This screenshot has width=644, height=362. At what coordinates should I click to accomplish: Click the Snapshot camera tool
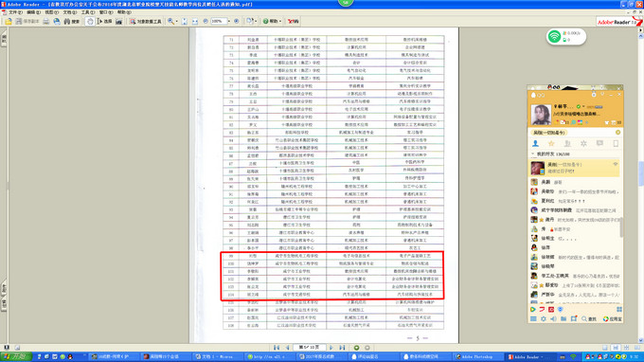point(118,22)
